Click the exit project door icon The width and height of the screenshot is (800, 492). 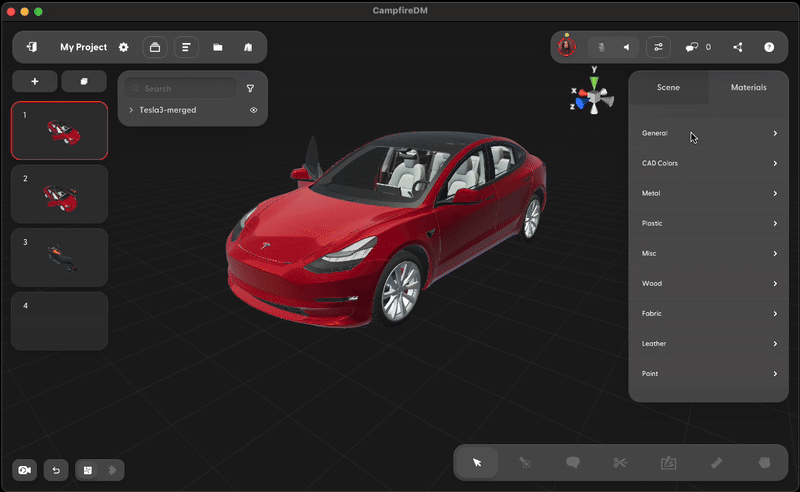coord(32,47)
